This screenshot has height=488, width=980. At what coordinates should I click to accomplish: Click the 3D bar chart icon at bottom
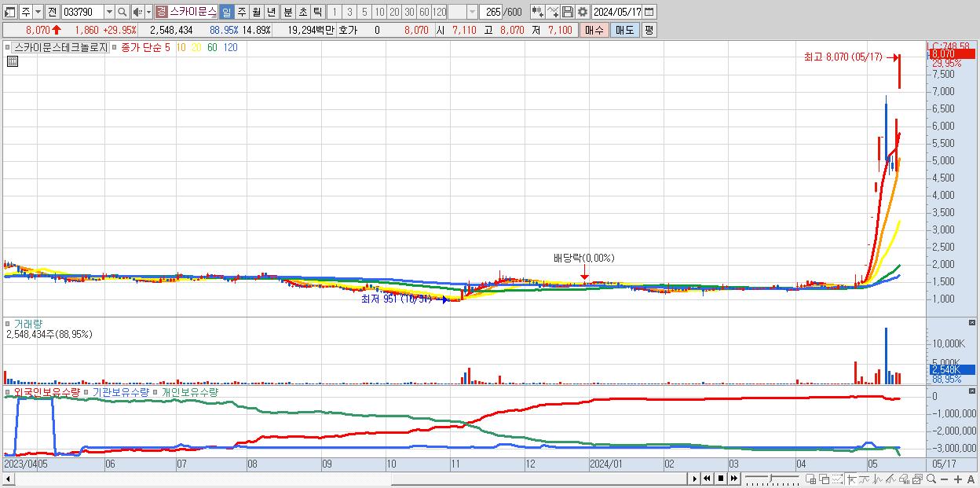coord(904,479)
